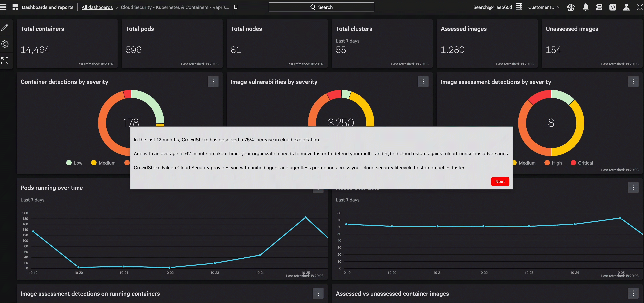Click Next in the tour dialog
This screenshot has width=644, height=303.
point(500,182)
